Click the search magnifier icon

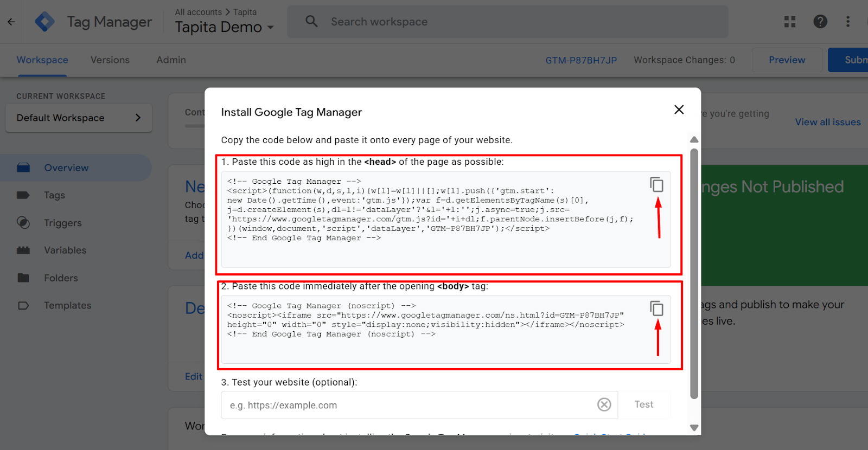(x=311, y=21)
